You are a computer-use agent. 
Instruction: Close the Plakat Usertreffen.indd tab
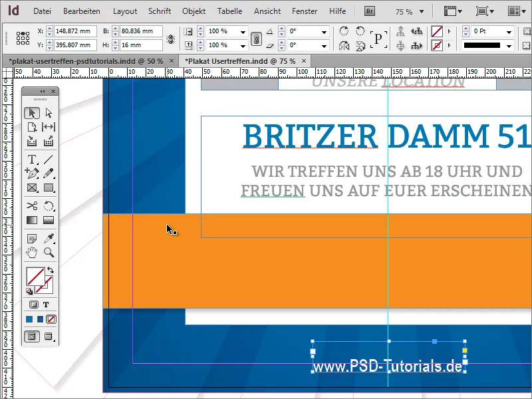pyautogui.click(x=304, y=61)
